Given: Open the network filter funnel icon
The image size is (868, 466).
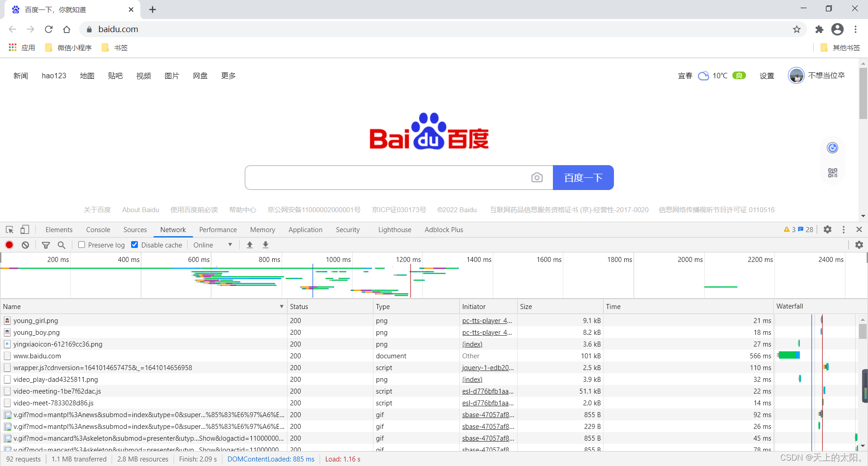Looking at the screenshot, I should click(46, 245).
